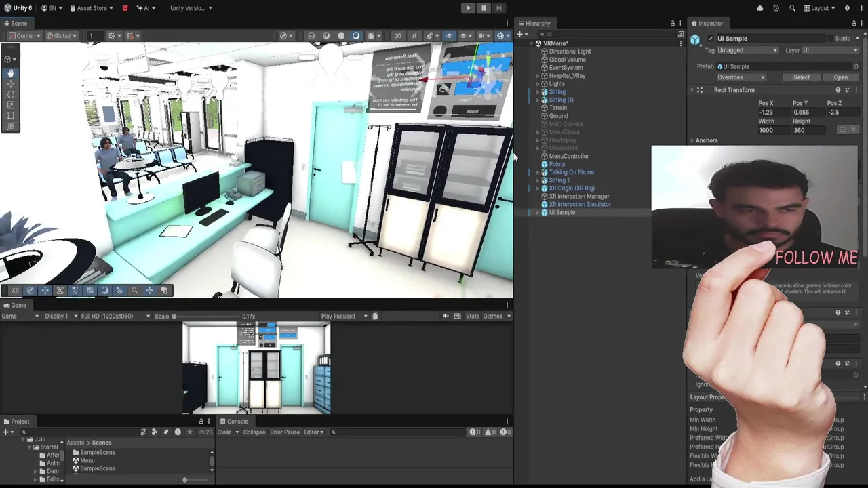Toggle scene visibility eye icon in Scene toolbar
Image resolution: width=868 pixels, height=488 pixels.
click(448, 35)
